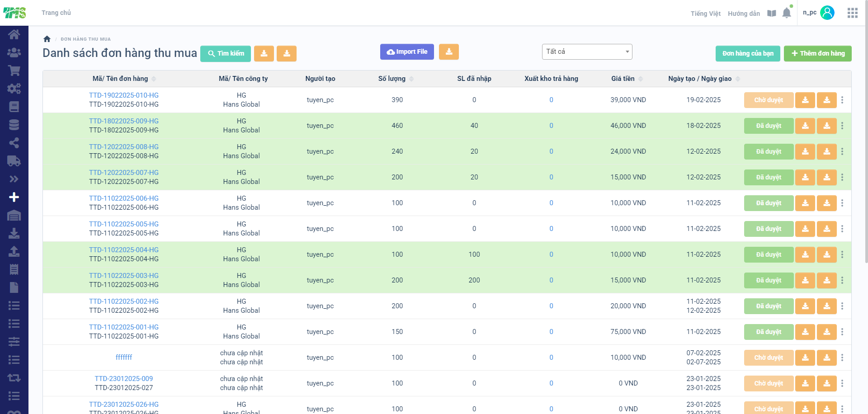This screenshot has height=414, width=868.
Task: Open order link TTD-23012025-009
Action: coord(124,379)
